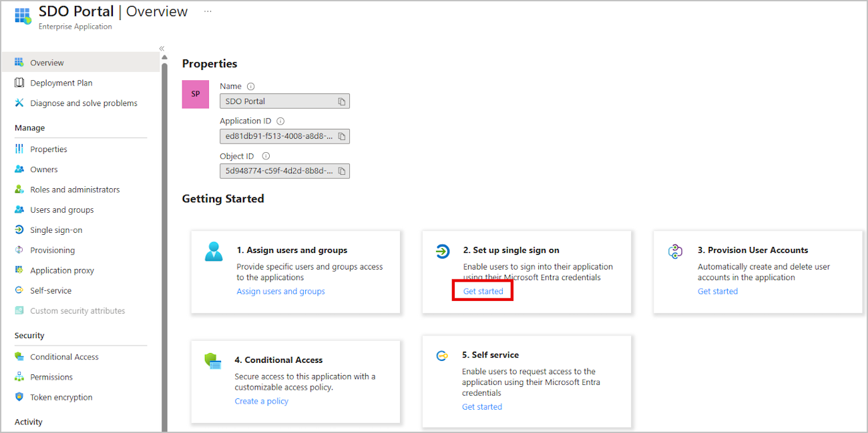
Task: Click the Deployment Plan book icon
Action: pyautogui.click(x=19, y=83)
